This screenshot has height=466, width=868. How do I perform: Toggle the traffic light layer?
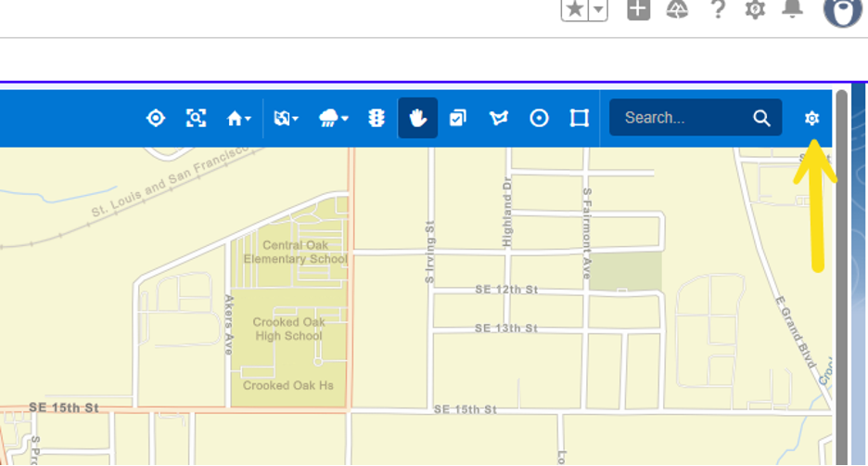tap(377, 118)
